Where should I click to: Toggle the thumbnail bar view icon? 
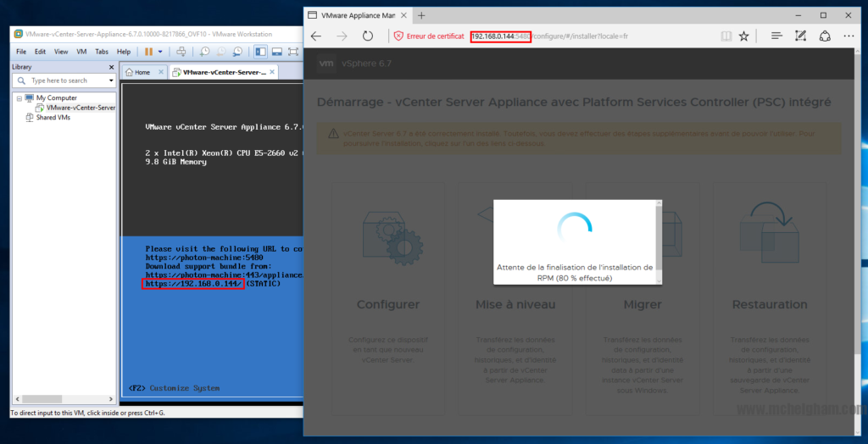(277, 52)
